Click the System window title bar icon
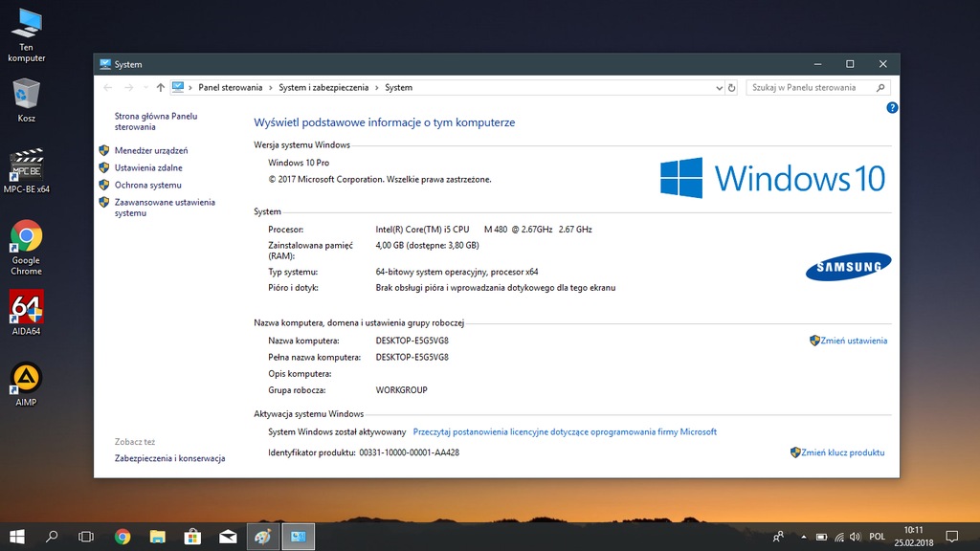The width and height of the screenshot is (980, 551). coord(105,64)
